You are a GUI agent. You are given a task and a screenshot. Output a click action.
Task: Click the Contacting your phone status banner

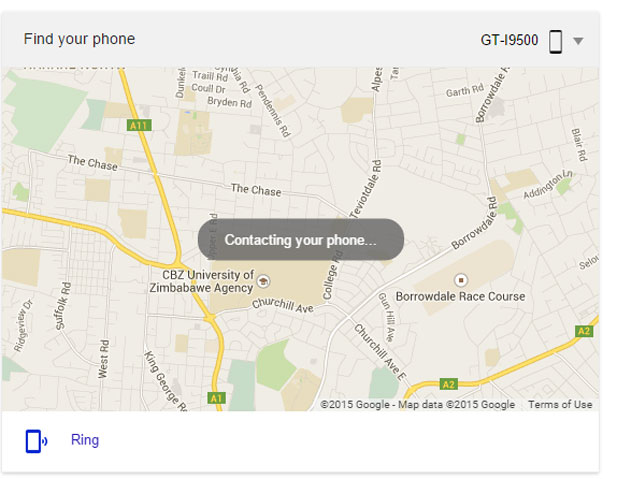pyautogui.click(x=301, y=240)
